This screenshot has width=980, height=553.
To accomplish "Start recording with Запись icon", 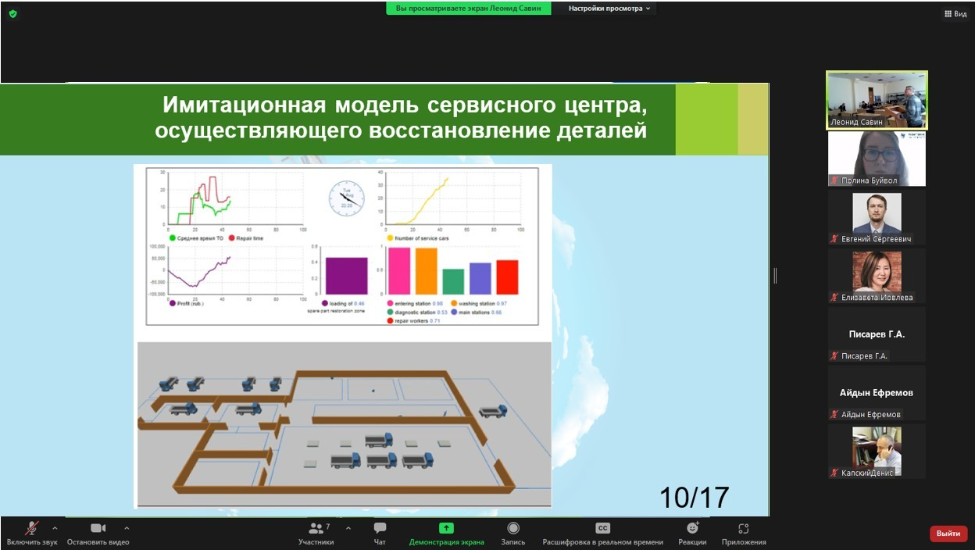I will pos(513,528).
